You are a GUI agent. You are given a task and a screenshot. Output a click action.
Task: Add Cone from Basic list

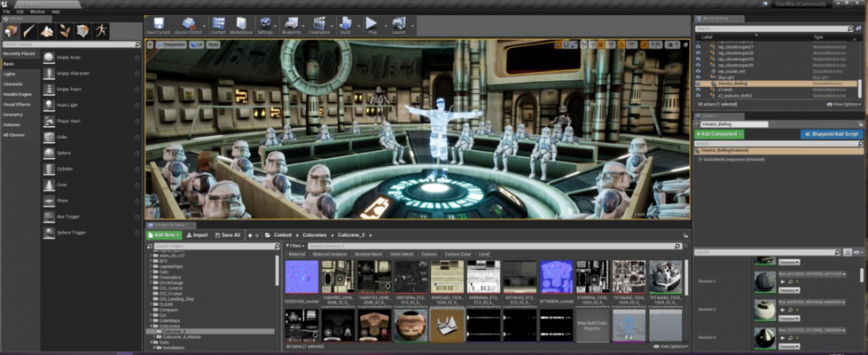91,185
